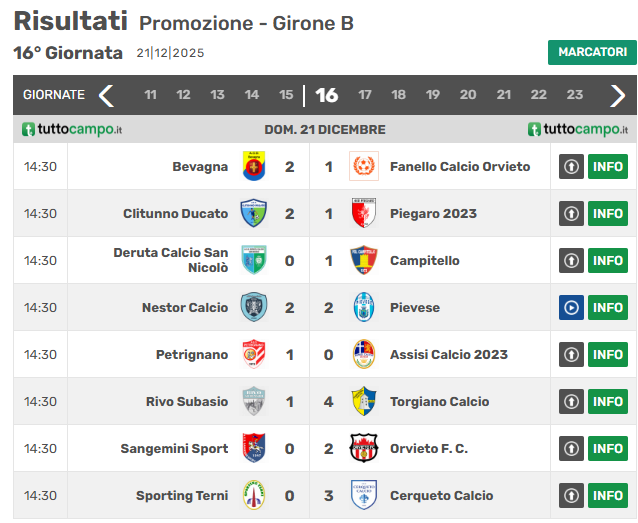638x523 pixels.
Task: Open INFO for Sporting Terni match
Action: [x=607, y=495]
